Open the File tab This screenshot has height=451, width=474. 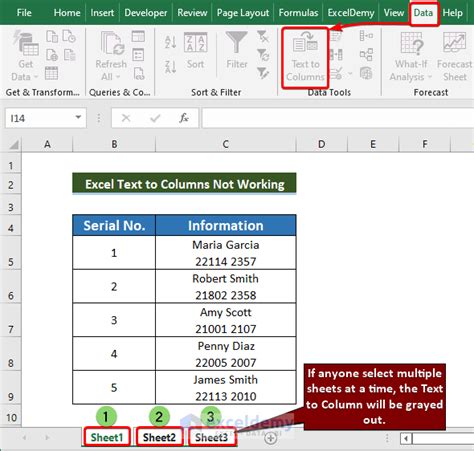pyautogui.click(x=24, y=13)
